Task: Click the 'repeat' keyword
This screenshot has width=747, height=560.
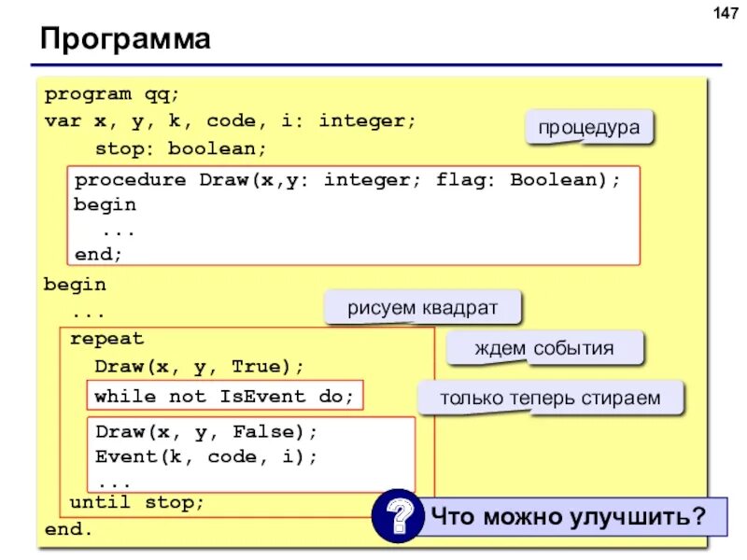Action: click(106, 339)
